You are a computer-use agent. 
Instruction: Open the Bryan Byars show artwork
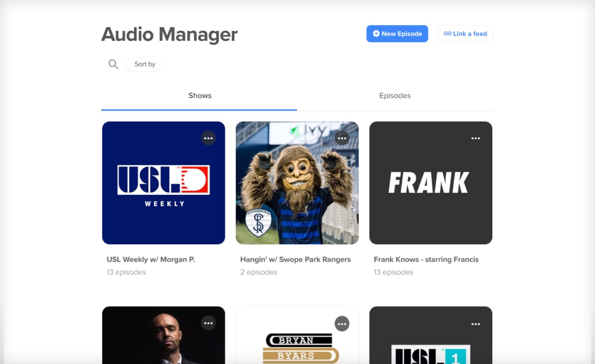coord(297,335)
